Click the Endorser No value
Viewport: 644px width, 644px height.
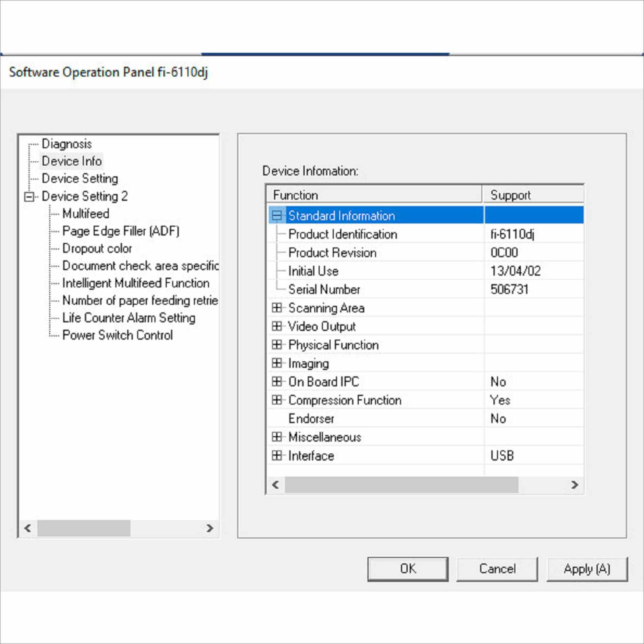(498, 419)
